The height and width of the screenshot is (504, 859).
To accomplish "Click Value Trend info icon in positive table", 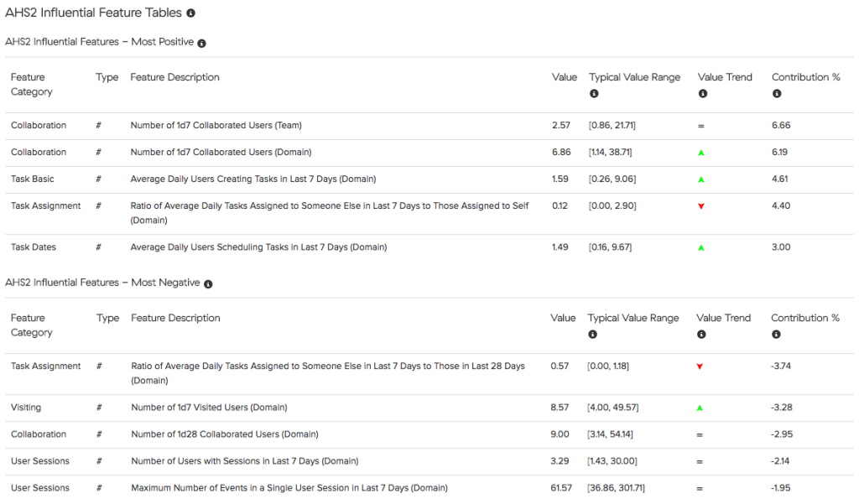I will tap(703, 94).
